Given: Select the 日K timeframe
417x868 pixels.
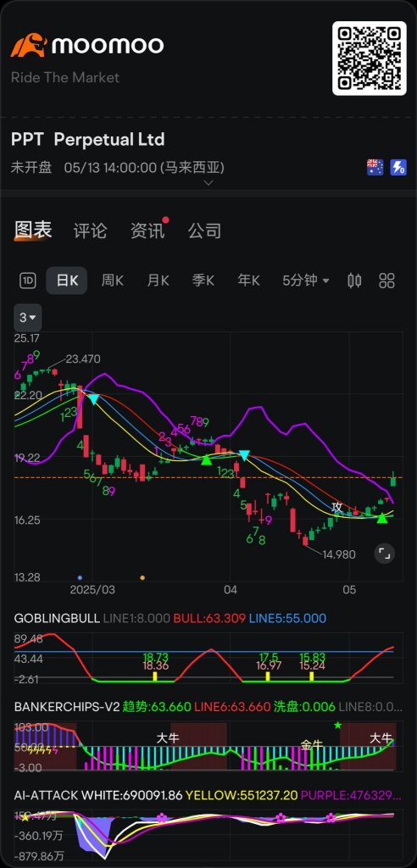Looking at the screenshot, I should [x=66, y=281].
